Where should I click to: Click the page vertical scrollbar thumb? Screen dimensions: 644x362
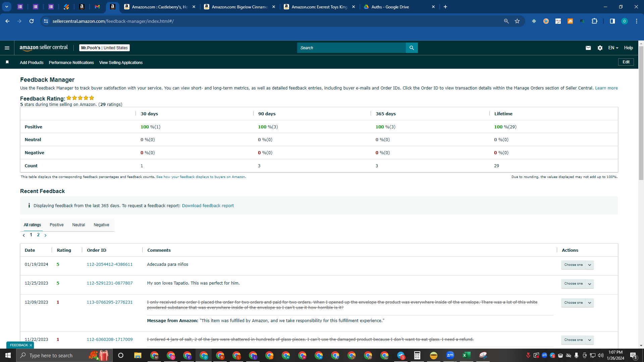(641, 113)
